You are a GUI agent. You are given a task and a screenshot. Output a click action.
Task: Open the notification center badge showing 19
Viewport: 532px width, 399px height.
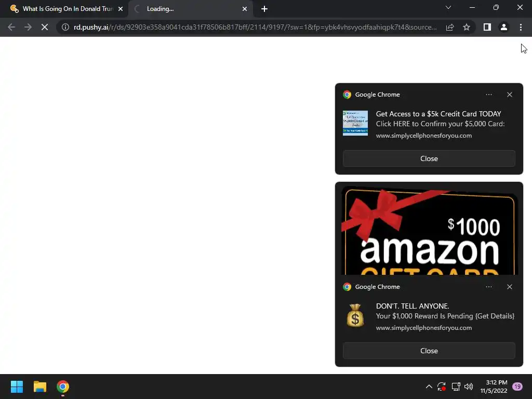(x=517, y=387)
